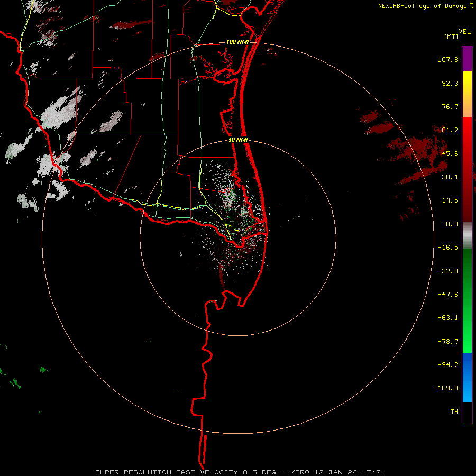
Task: Click the 30.1 velocity scale value
Action: click(450, 177)
